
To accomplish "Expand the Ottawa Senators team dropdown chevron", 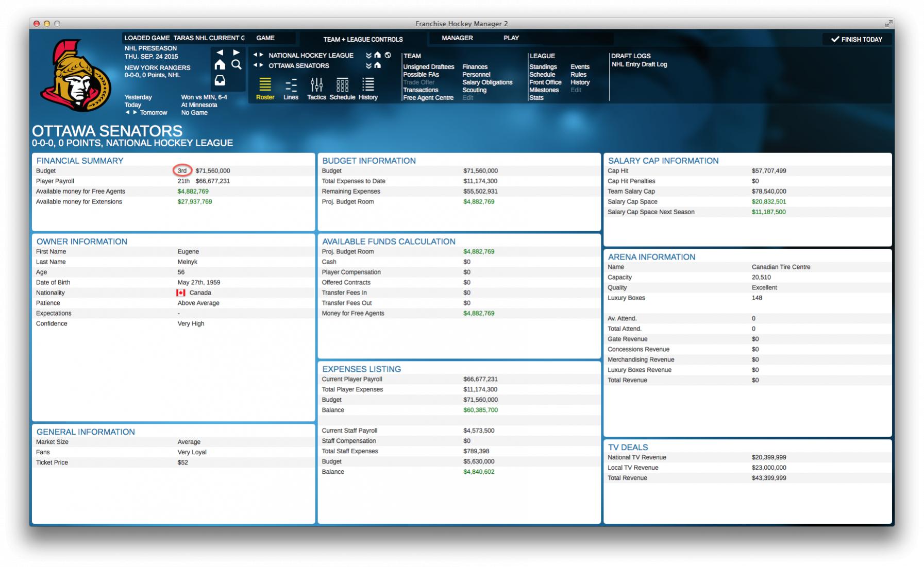I will point(368,66).
